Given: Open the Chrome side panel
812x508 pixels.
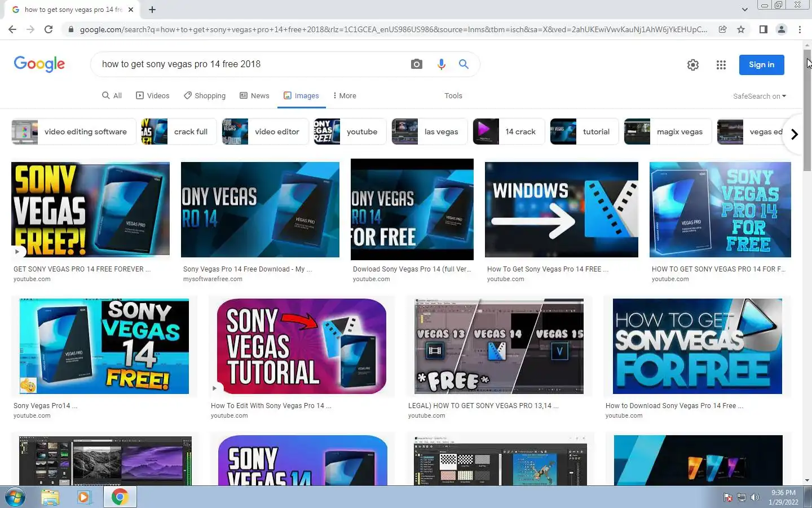Looking at the screenshot, I should 763,29.
